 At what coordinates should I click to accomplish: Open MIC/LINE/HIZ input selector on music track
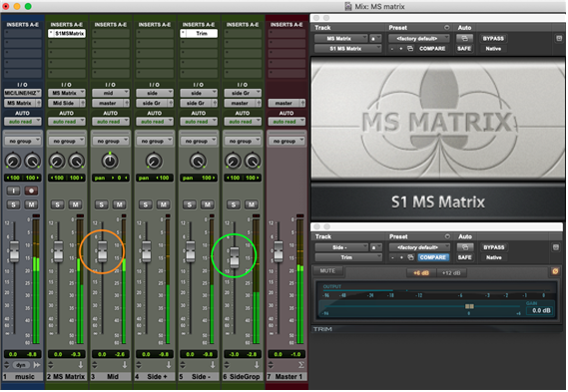(22, 93)
